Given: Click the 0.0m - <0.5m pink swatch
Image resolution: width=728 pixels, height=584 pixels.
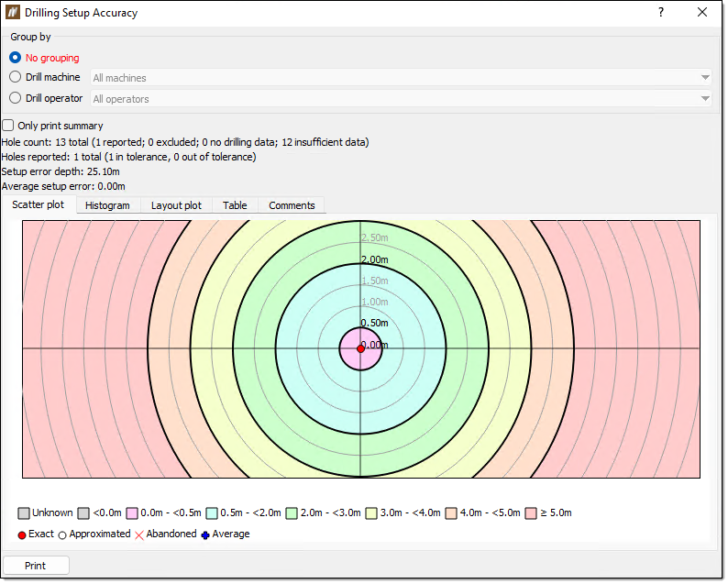Looking at the screenshot, I should (x=132, y=515).
